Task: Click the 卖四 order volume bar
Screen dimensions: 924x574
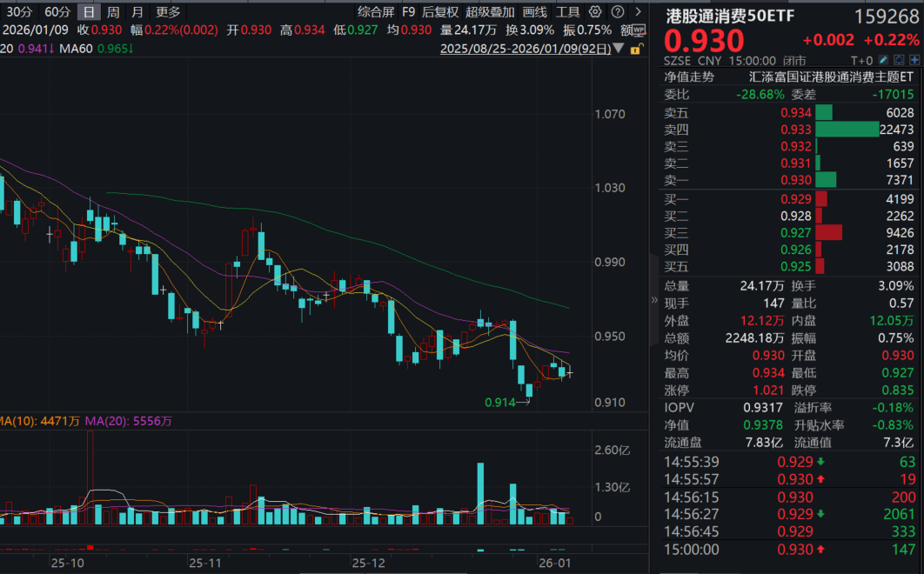Action: click(x=847, y=129)
